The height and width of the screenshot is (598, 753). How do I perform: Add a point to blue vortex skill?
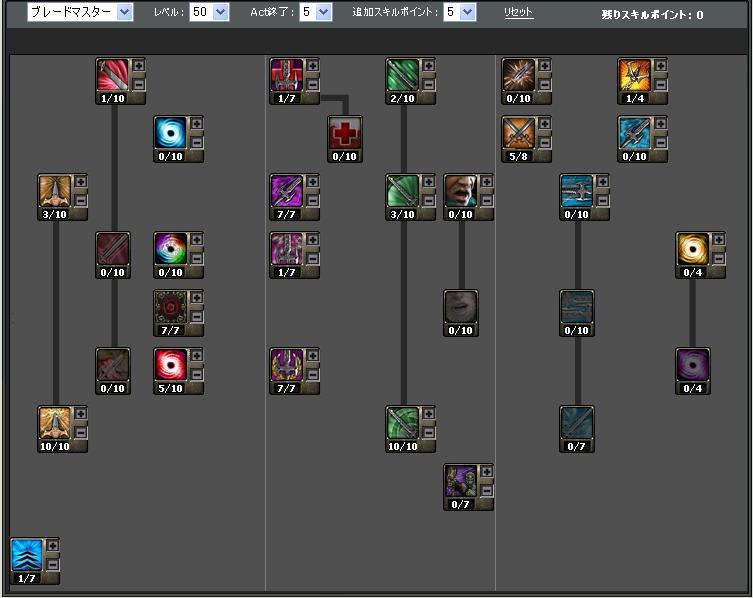click(x=196, y=123)
